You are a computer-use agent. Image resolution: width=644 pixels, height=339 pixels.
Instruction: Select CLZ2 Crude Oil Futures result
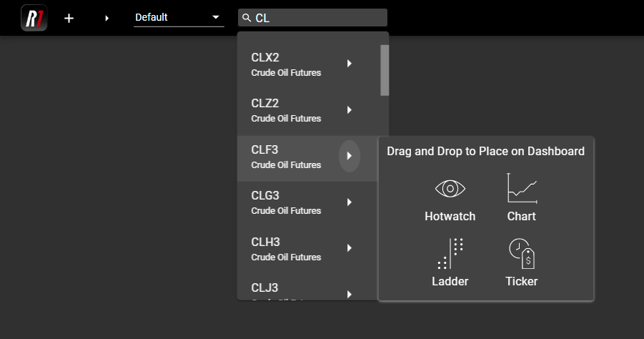pyautogui.click(x=286, y=110)
